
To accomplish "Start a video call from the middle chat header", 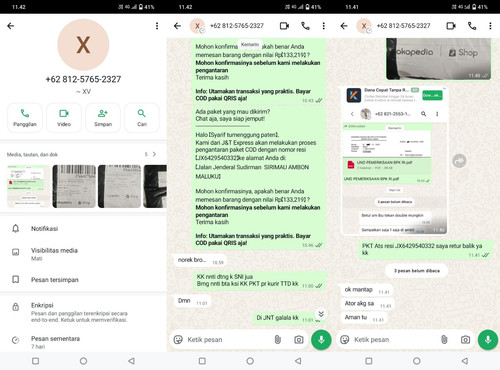I will tap(284, 26).
